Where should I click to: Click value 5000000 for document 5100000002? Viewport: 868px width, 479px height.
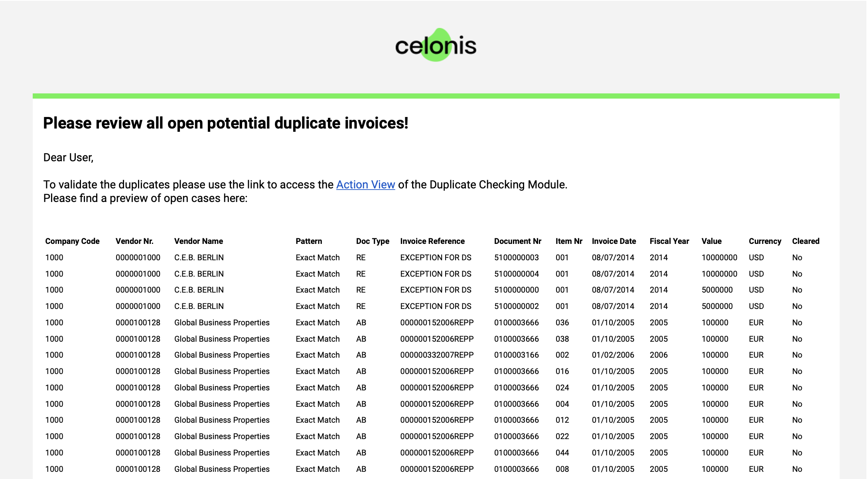point(717,306)
